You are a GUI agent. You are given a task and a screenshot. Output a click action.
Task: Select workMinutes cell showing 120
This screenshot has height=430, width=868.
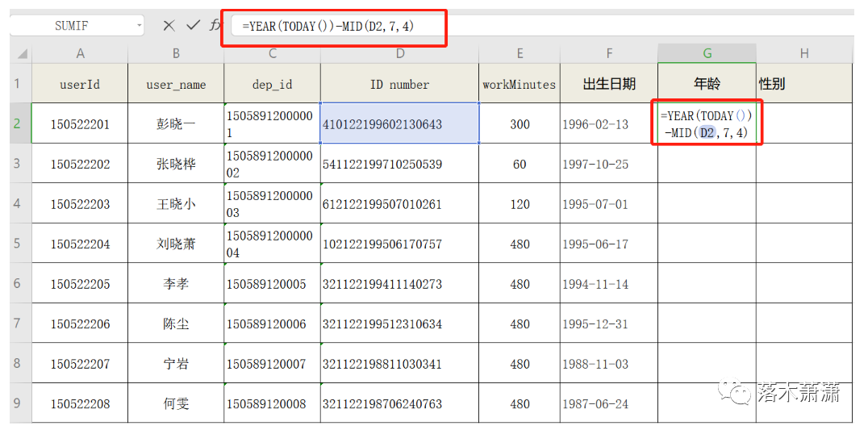(520, 203)
